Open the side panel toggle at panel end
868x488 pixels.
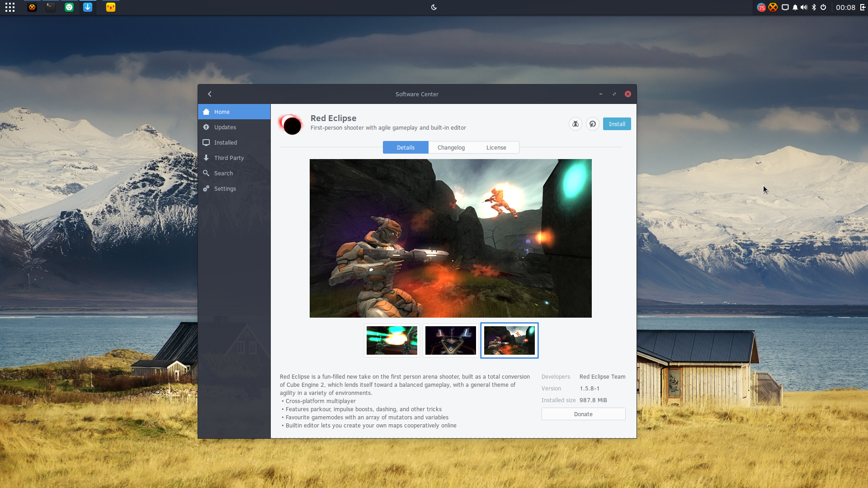coord(863,7)
